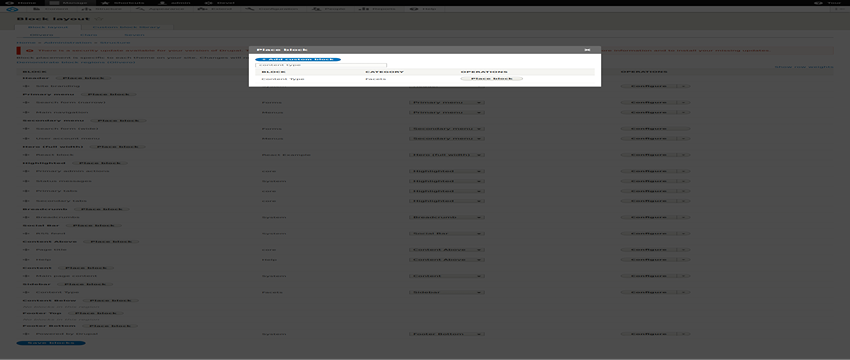Open Home in the top toolbar
850x360 pixels.
pyautogui.click(x=22, y=3)
